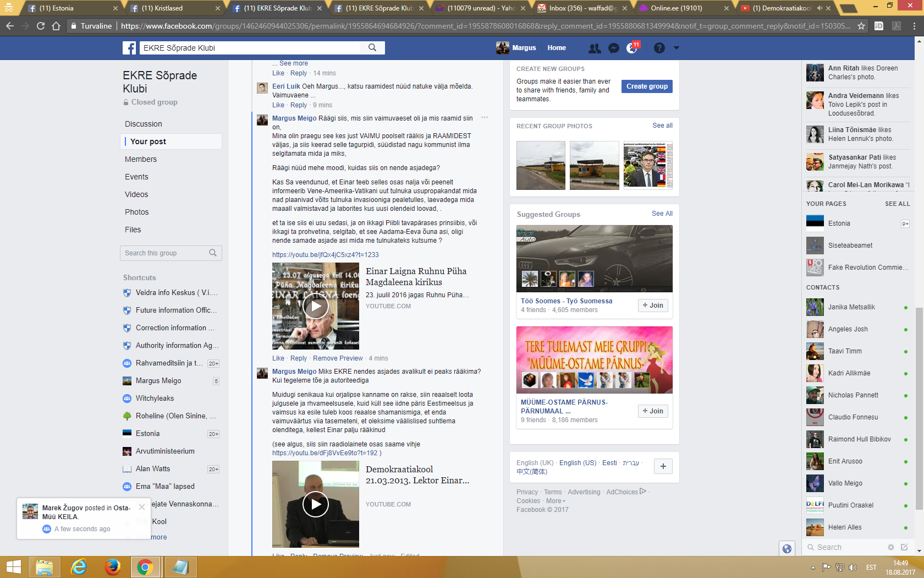Screen dimensions: 924x578
Task: Open youtu.be link jfQx4jC5xz4
Action: click(x=326, y=255)
